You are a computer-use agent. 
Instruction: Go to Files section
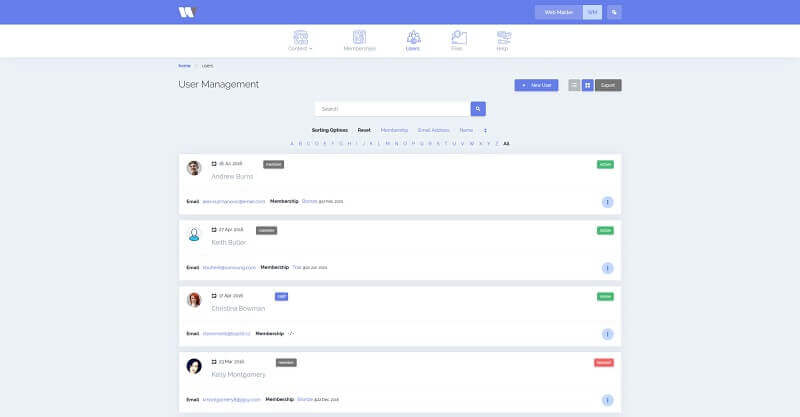[458, 41]
